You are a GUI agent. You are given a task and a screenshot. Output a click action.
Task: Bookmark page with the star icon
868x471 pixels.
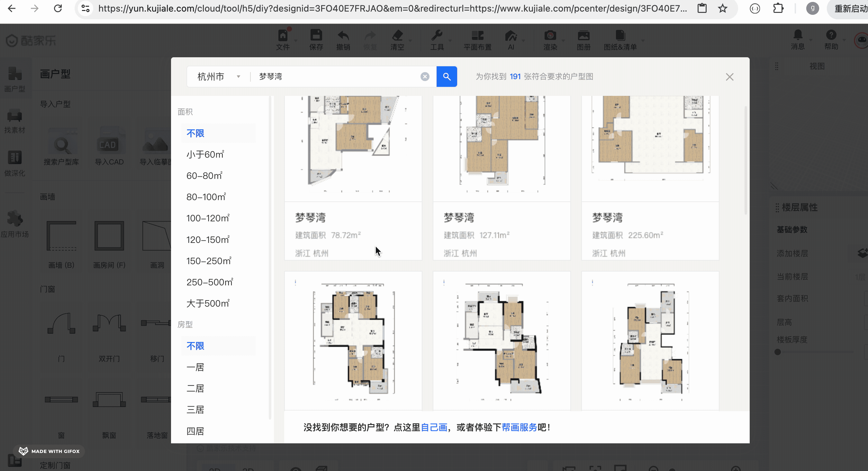(x=722, y=8)
